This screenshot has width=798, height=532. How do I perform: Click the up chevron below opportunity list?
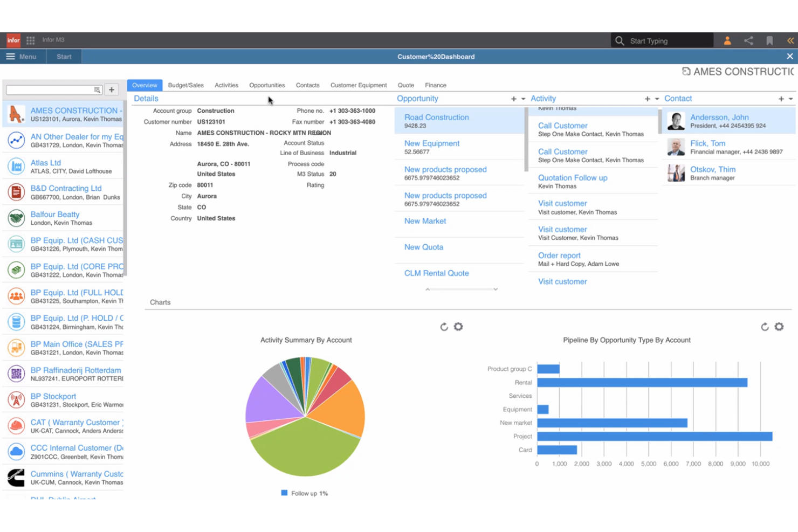pyautogui.click(x=428, y=289)
